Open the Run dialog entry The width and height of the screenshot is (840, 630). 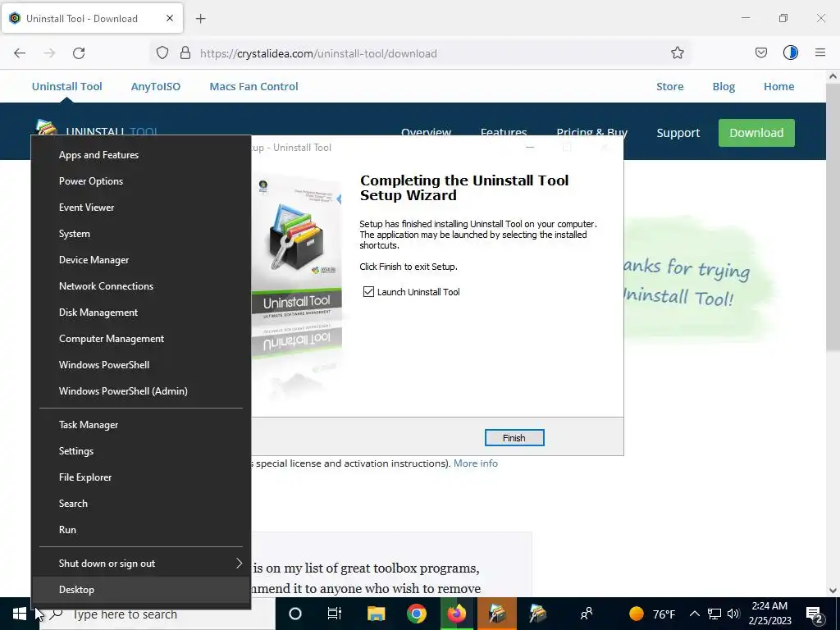(x=141, y=530)
